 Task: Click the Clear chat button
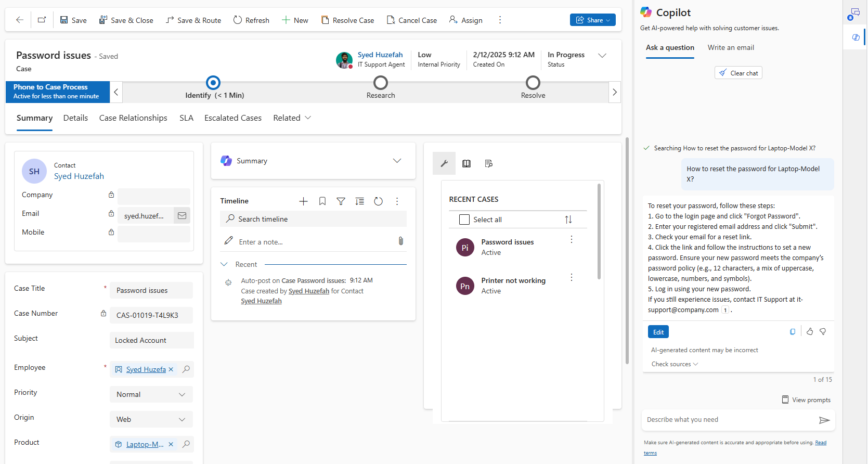click(x=739, y=73)
